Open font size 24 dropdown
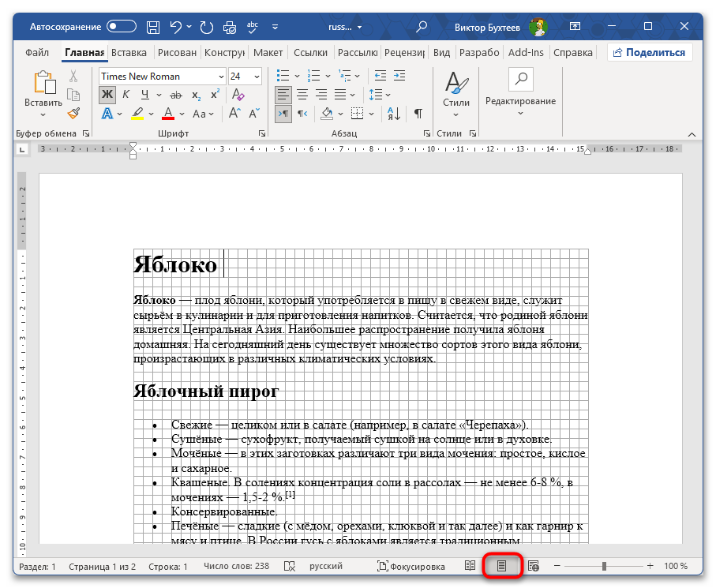716x588 pixels. click(x=257, y=77)
